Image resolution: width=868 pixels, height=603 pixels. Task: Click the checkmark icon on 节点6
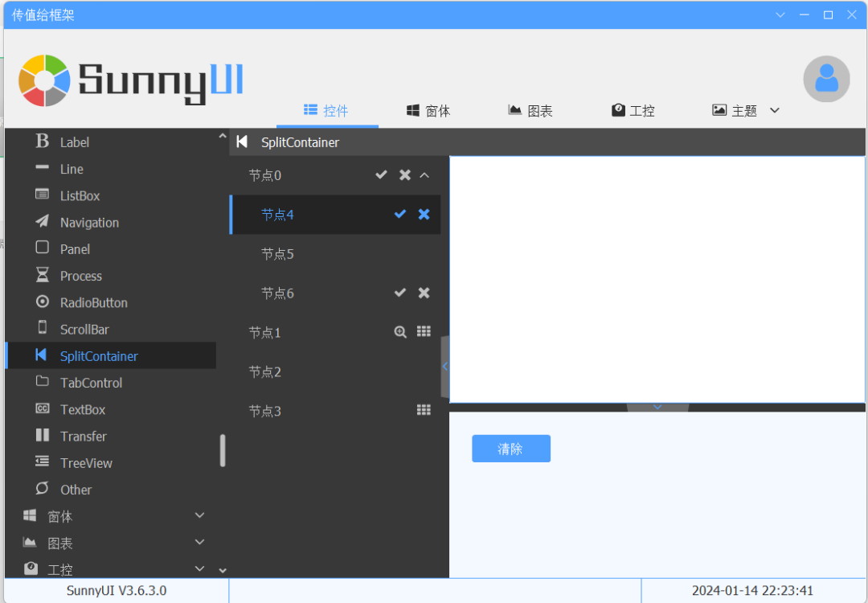coord(400,293)
